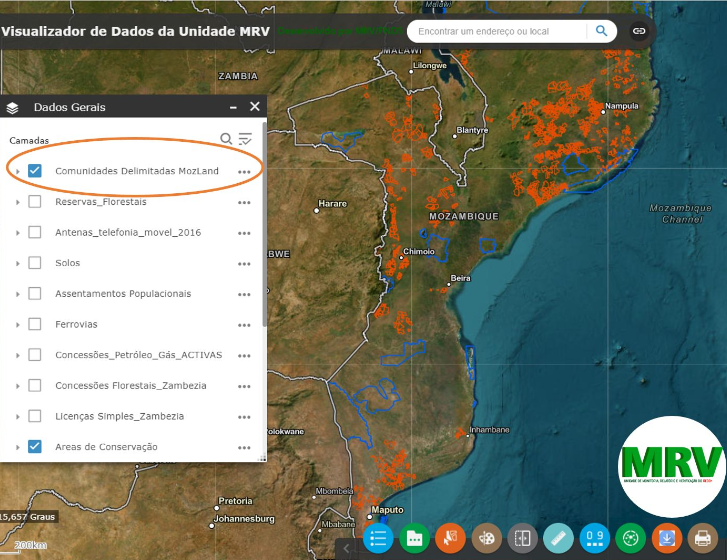Click the address search input field

point(495,31)
